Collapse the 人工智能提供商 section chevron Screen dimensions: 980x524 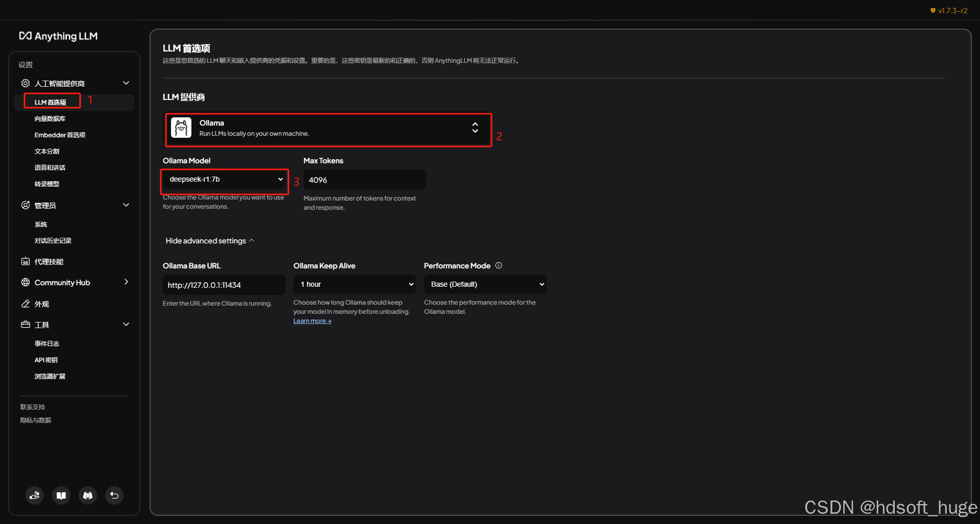[x=126, y=83]
